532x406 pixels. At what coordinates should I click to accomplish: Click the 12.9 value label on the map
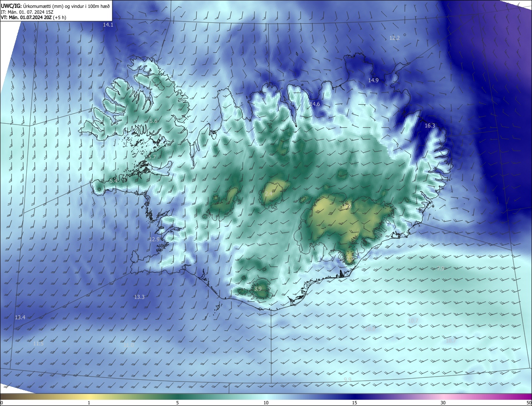pos(154,239)
